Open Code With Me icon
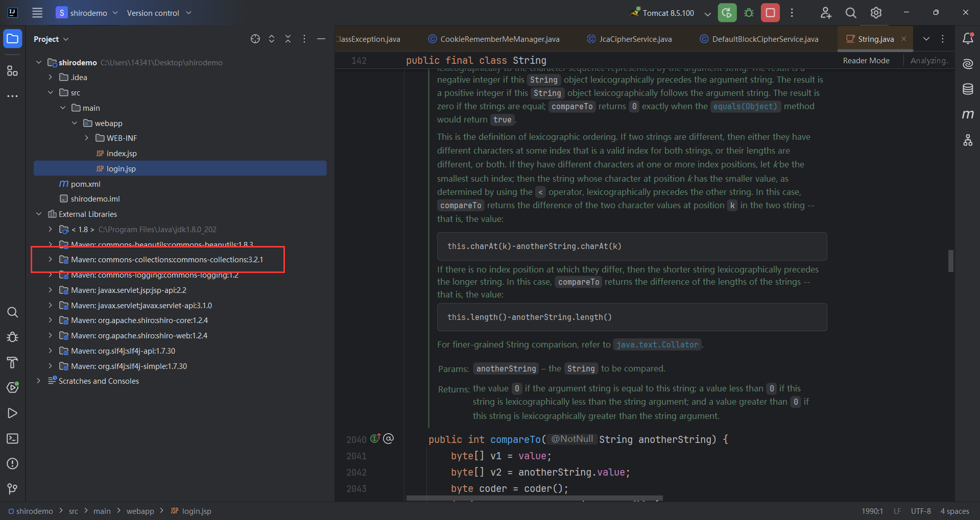 (826, 13)
